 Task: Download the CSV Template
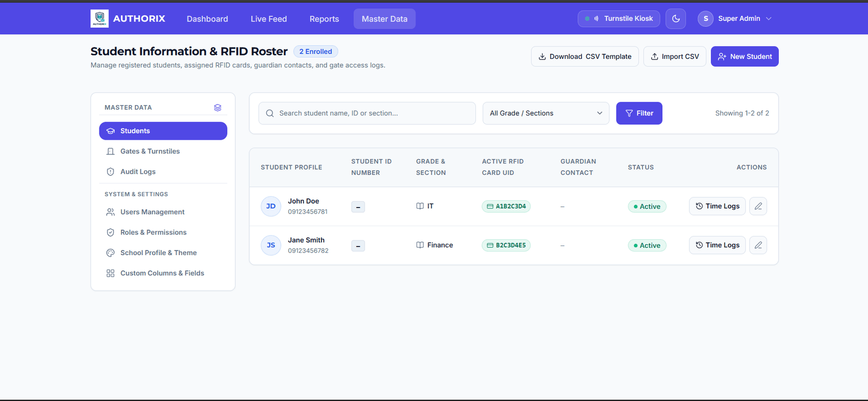pos(585,57)
